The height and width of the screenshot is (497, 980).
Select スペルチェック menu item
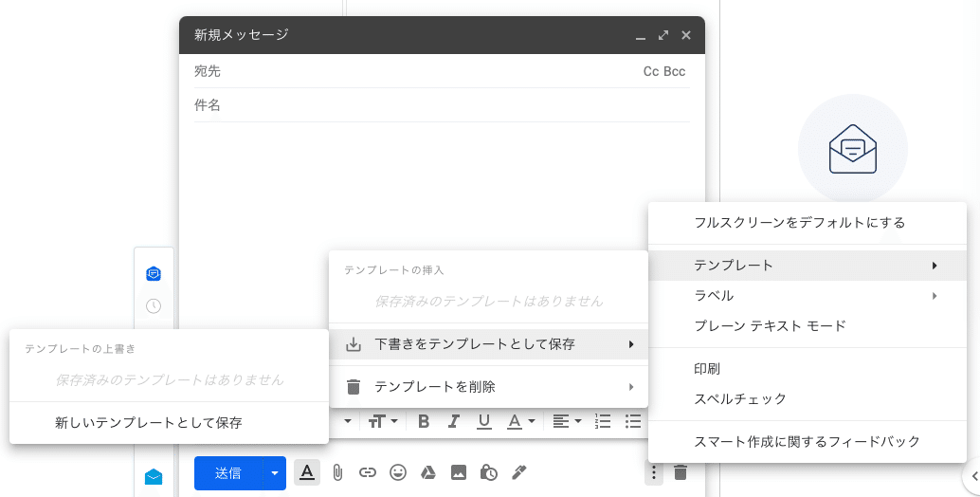pos(808,399)
